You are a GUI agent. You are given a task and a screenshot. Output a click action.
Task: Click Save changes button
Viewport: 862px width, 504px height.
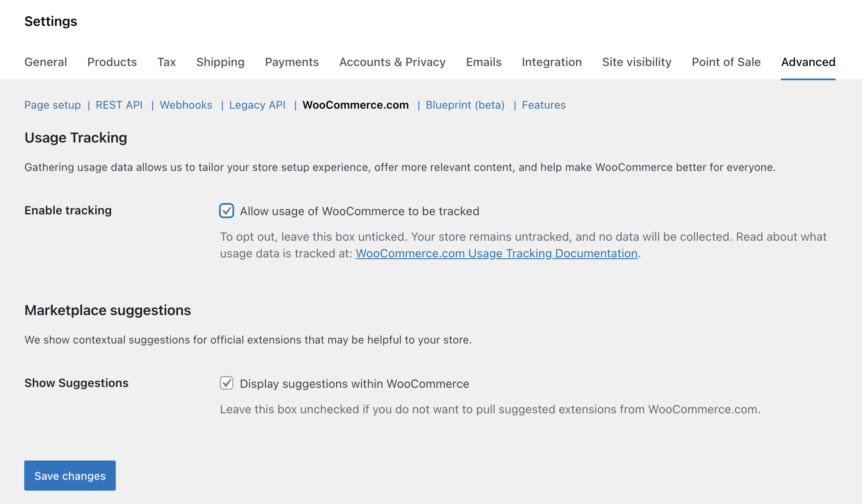(70, 476)
